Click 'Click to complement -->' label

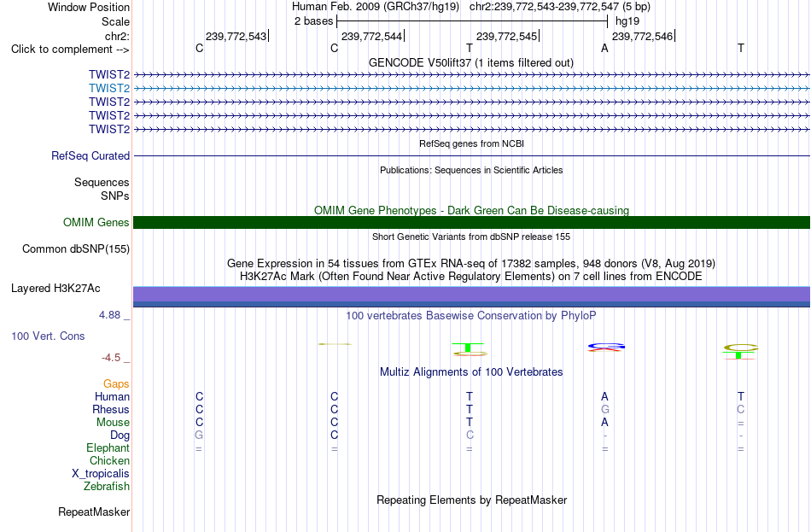coord(70,50)
